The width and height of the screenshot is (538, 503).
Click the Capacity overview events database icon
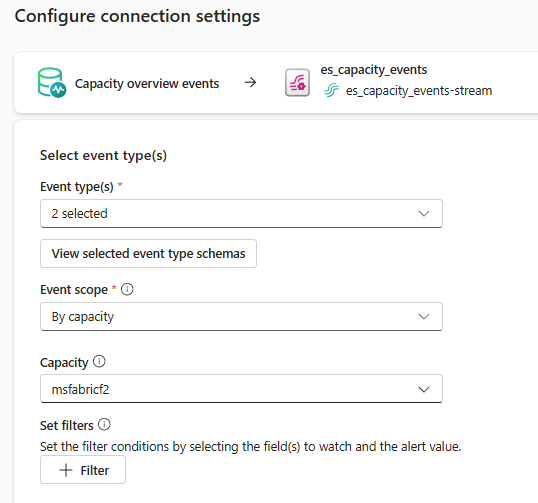tap(52, 83)
